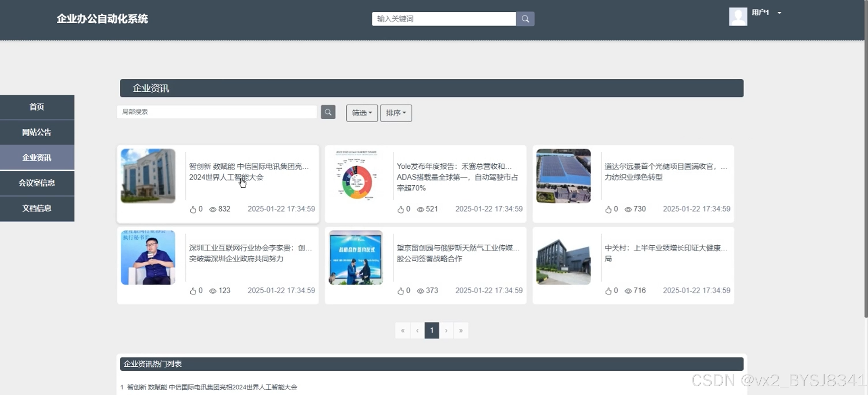The image size is (868, 395).
Task: Open the 排序 sort dropdown
Action: pos(396,113)
